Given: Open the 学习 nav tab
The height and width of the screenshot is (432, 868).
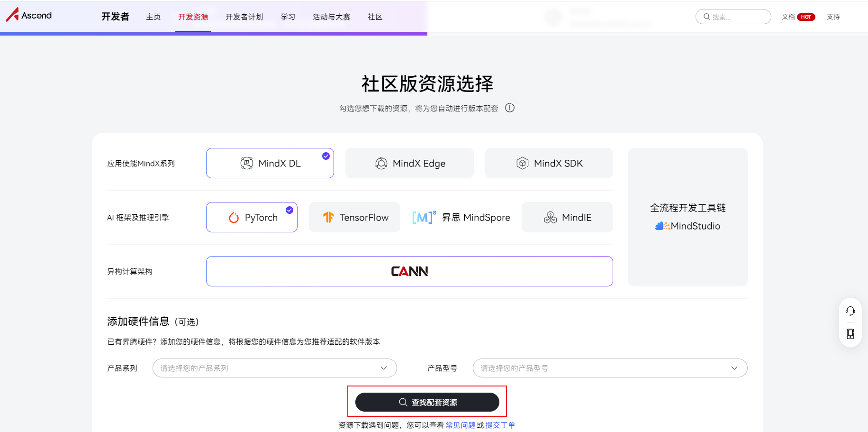Looking at the screenshot, I should [x=288, y=17].
